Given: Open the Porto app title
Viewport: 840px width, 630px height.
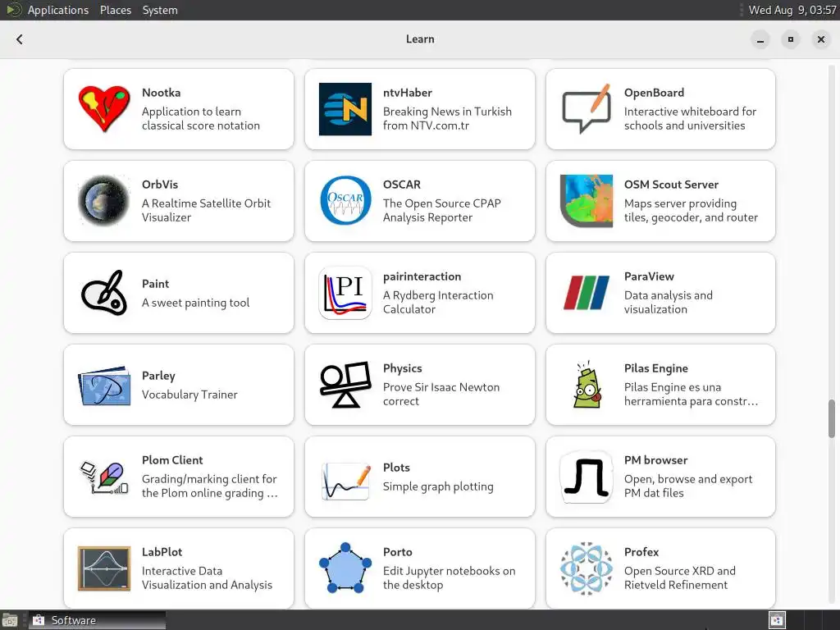Looking at the screenshot, I should 398,552.
